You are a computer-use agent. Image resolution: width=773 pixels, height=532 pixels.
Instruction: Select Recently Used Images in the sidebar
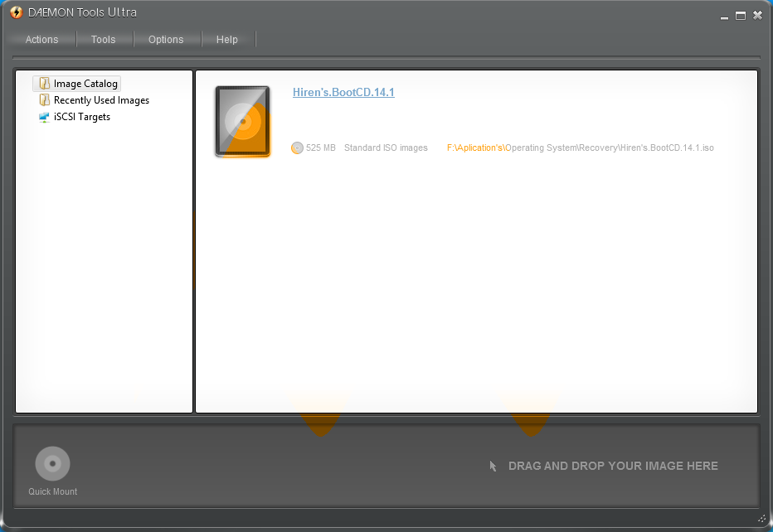[95, 100]
